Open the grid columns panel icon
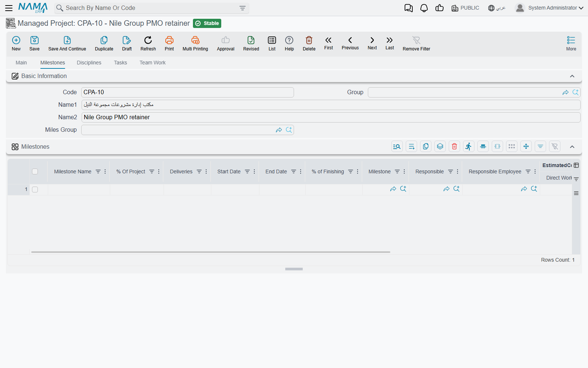Image resolution: width=588 pixels, height=368 pixels. pyautogui.click(x=576, y=165)
